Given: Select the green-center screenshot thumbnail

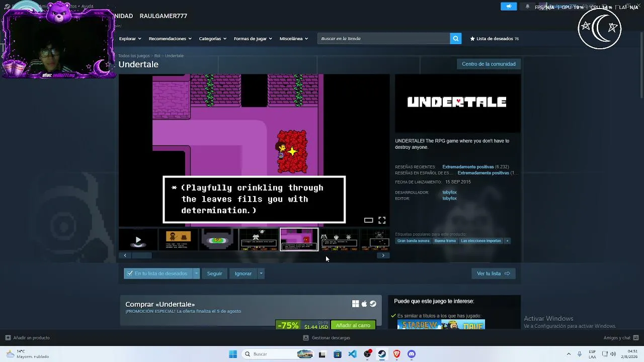Looking at the screenshot, I should [218, 239].
